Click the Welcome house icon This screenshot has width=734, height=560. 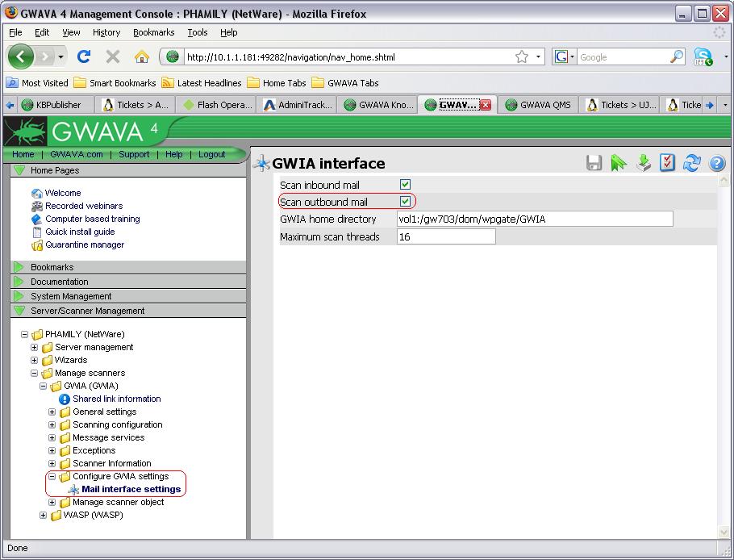pos(37,193)
